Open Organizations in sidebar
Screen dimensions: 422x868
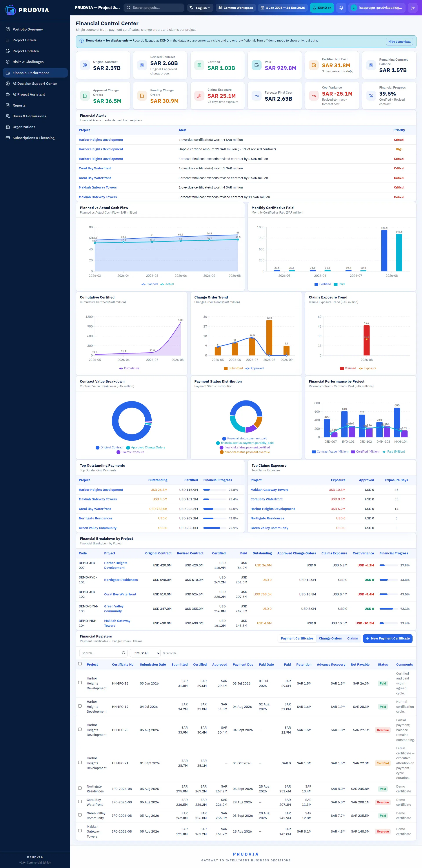coord(35,127)
